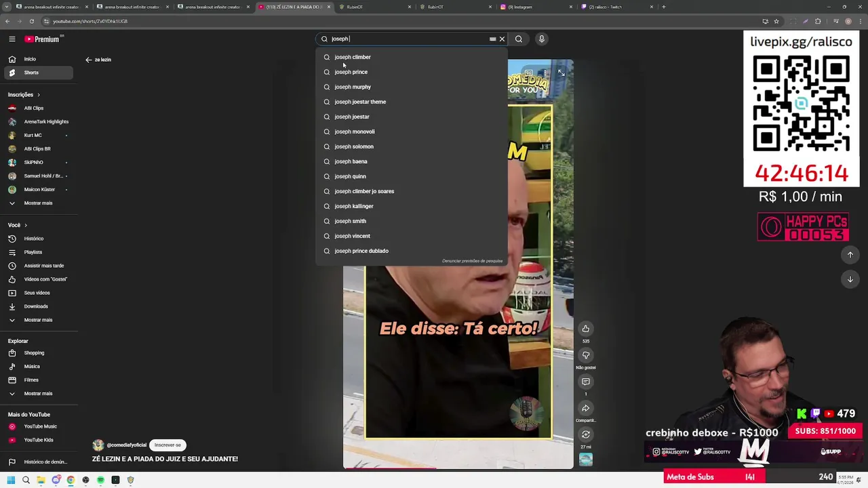Screen dimensions: 868x488
Task: Click 'Denunciar previsões de pesquisa' link
Action: (x=472, y=261)
